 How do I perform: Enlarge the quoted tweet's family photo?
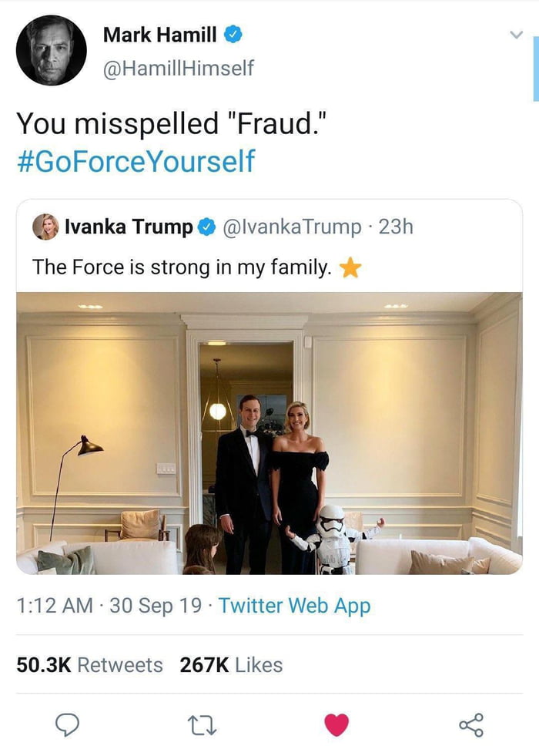tap(269, 432)
